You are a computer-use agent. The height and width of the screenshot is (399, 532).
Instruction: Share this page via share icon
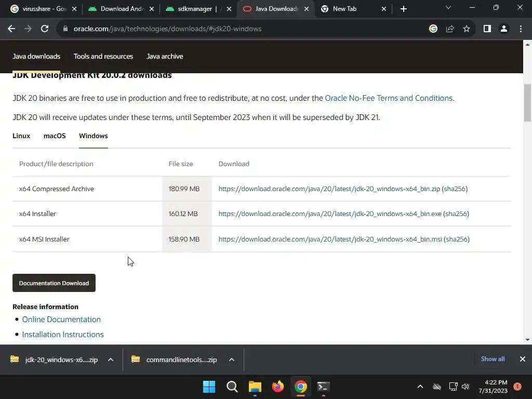click(x=450, y=29)
